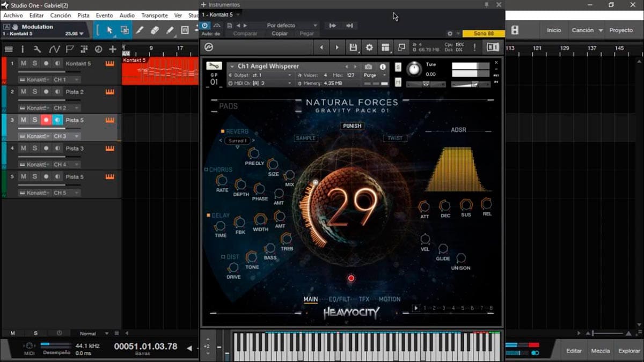Open the Pista menu
Screen dimensions: 644x362
(x=83, y=16)
